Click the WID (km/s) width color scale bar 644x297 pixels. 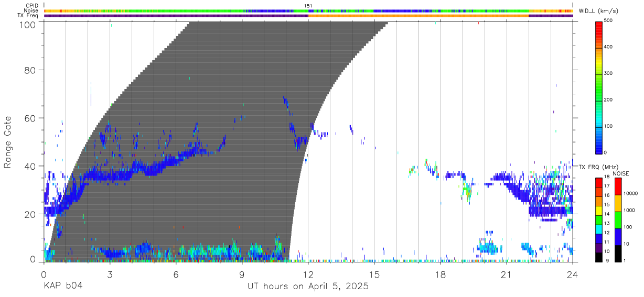pos(599,87)
